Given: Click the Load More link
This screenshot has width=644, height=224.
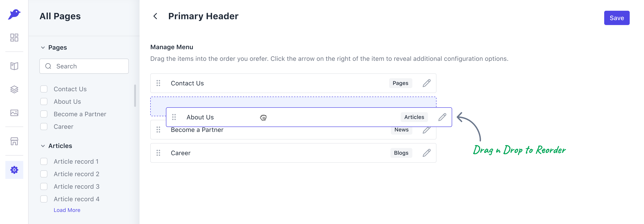Looking at the screenshot, I should (x=67, y=210).
